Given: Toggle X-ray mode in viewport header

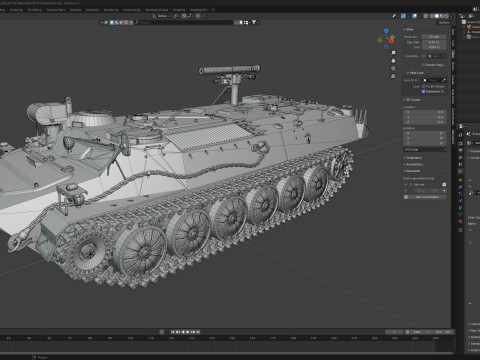Looking at the screenshot, I should (426, 16).
